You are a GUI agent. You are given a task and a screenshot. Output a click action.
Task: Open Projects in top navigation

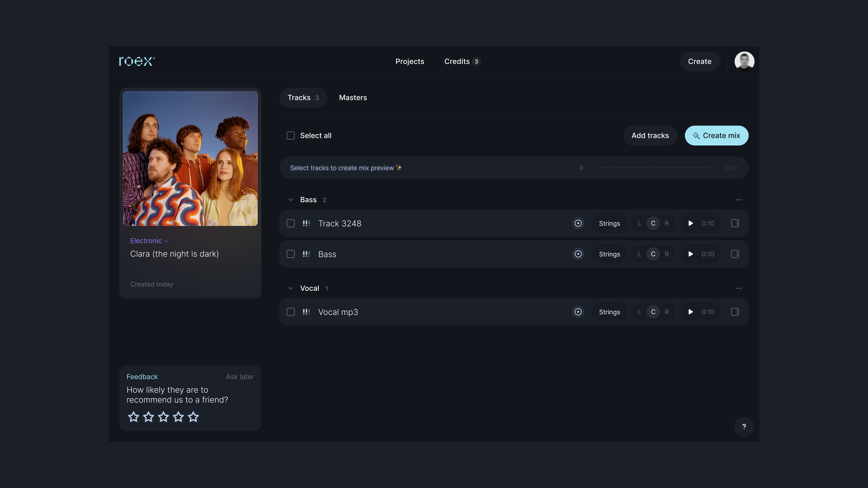(x=409, y=61)
